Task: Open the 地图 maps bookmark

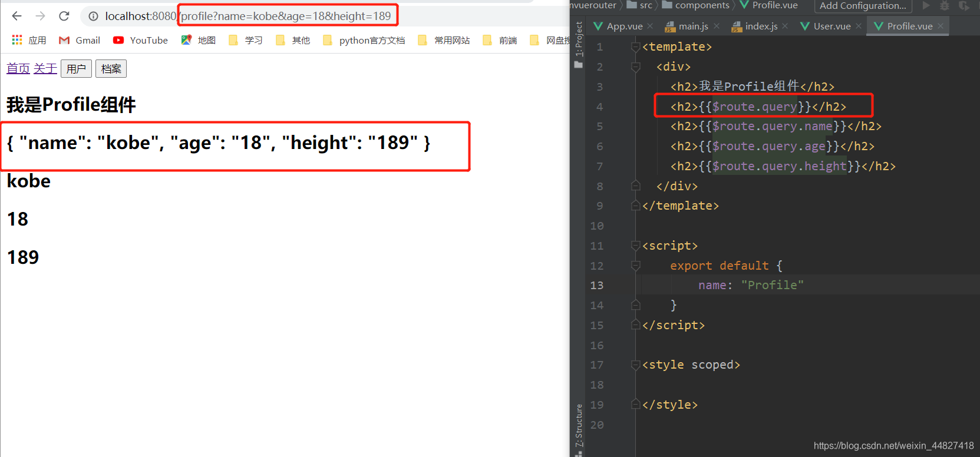Action: (198, 40)
